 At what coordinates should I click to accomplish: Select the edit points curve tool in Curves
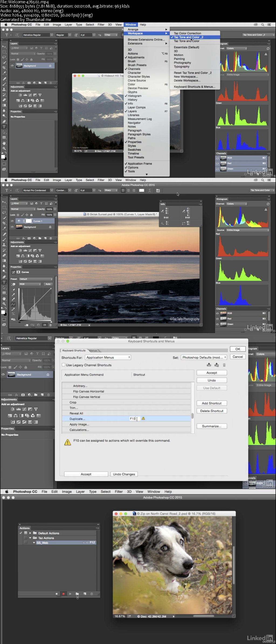coord(13,304)
